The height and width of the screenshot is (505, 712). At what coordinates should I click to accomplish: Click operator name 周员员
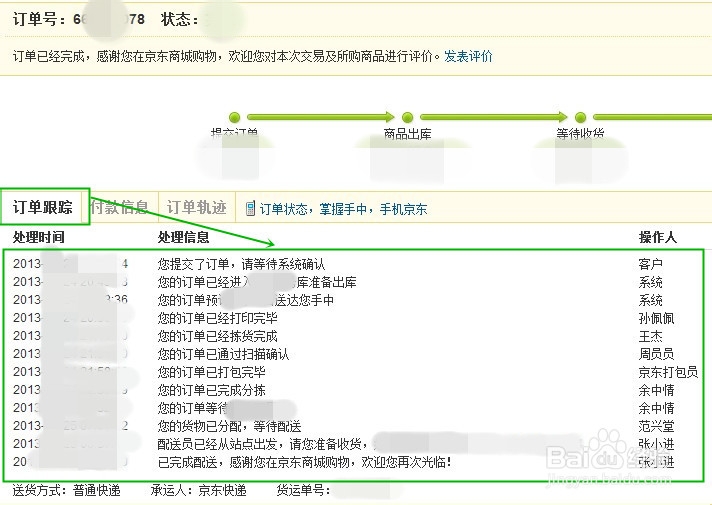point(656,354)
